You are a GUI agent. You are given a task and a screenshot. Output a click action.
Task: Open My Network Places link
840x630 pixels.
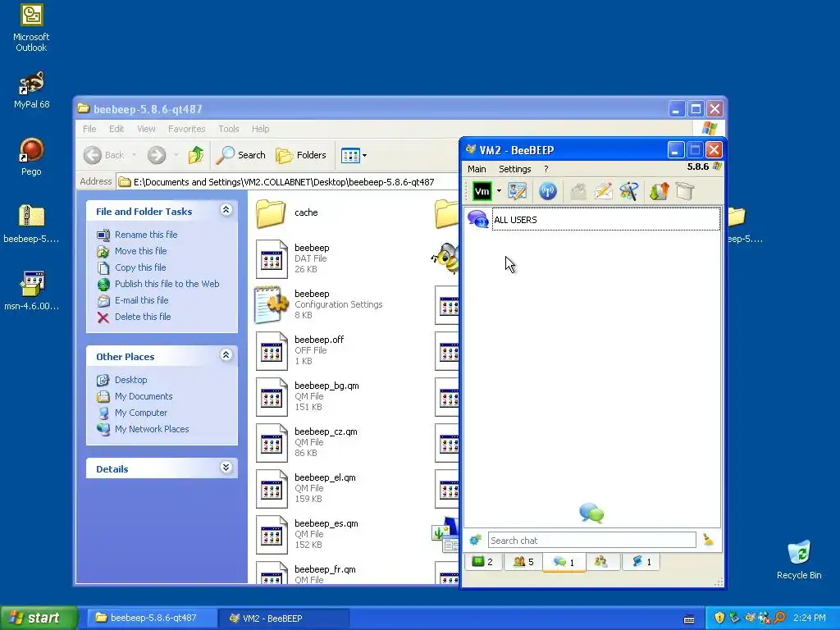coord(152,429)
